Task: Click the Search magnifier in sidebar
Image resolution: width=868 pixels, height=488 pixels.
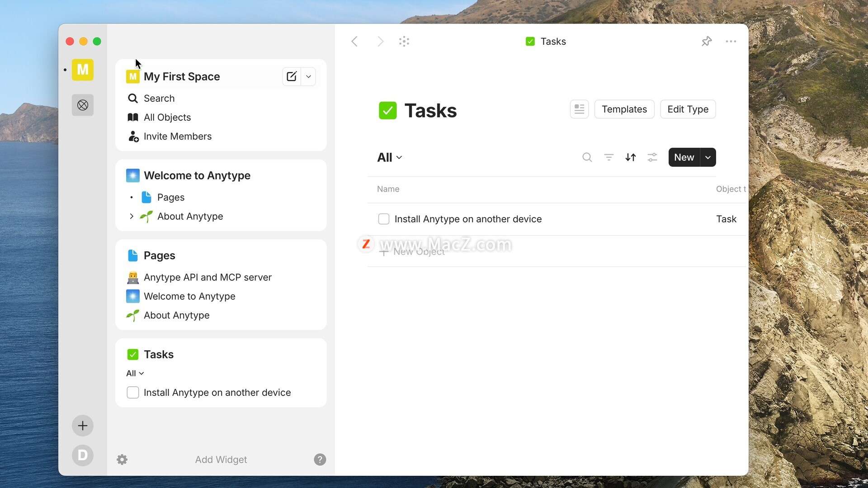Action: (132, 99)
